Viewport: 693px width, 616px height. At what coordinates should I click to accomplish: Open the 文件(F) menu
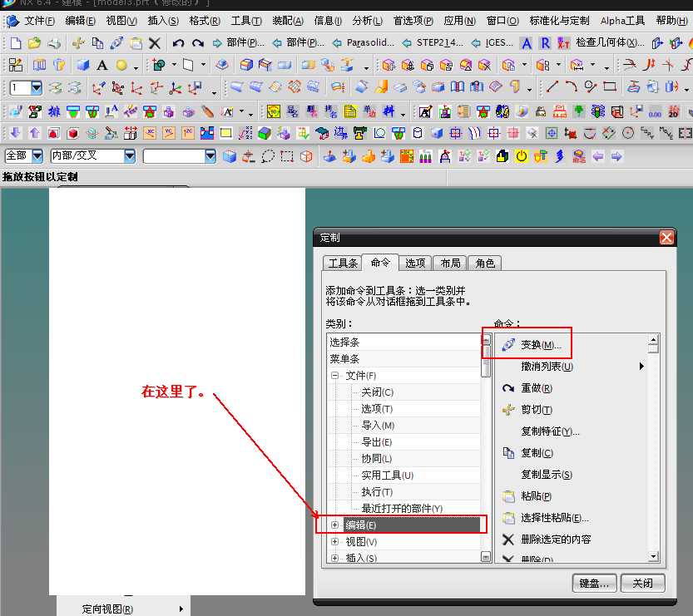tap(39, 21)
